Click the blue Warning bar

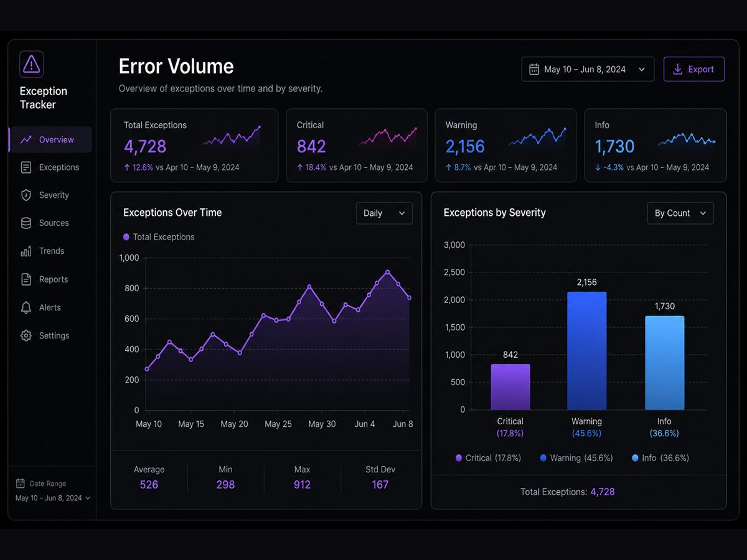[x=586, y=351]
